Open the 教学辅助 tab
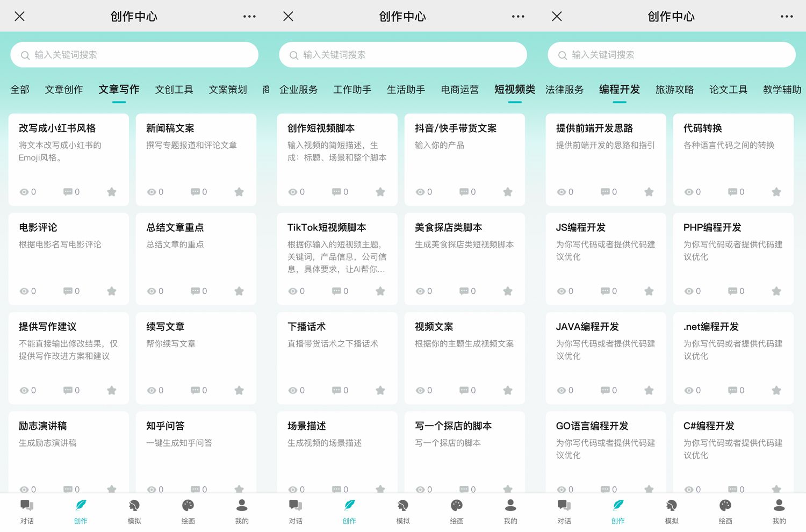Screen dimensions: 806x532 pos(782,90)
